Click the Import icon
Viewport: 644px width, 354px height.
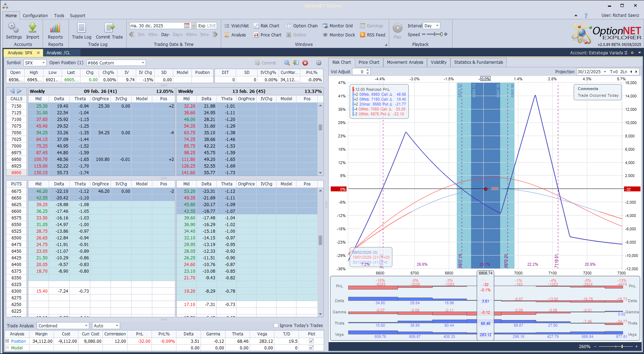click(33, 28)
